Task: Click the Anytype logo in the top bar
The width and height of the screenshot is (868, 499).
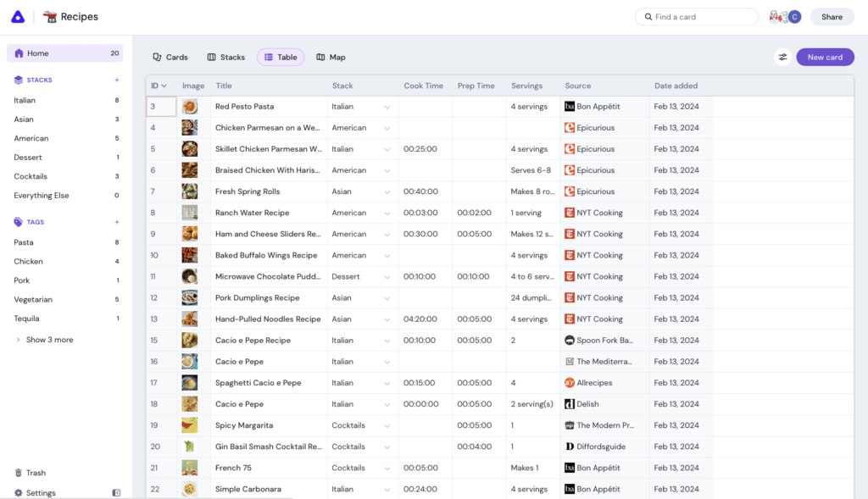Action: click(18, 16)
